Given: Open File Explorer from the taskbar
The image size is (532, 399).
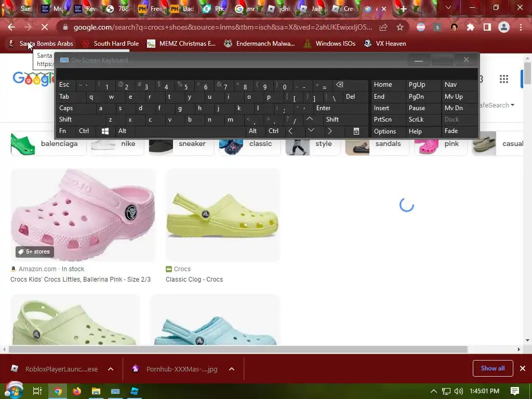Looking at the screenshot, I should pyautogui.click(x=96, y=391).
